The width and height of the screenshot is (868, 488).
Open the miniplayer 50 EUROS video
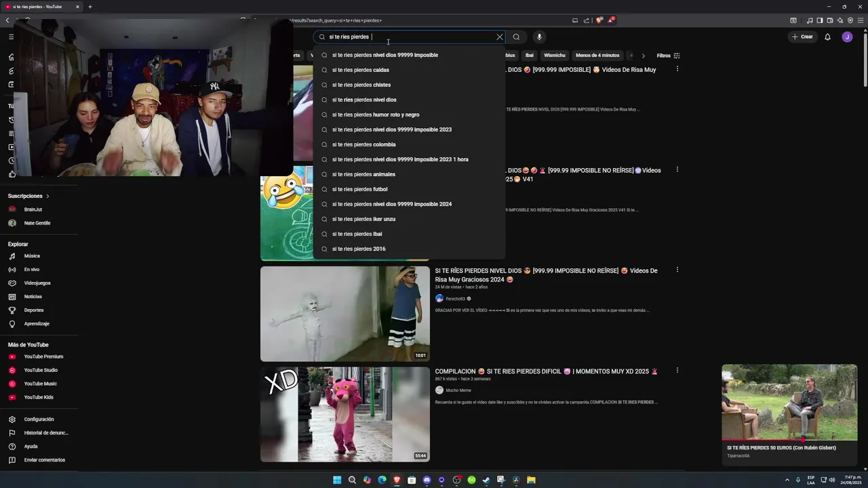(x=789, y=403)
